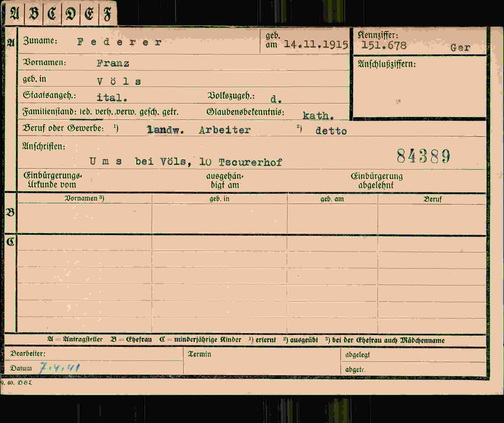504x423 pixels.
Task: Click the section A row marker
Action: [11, 43]
